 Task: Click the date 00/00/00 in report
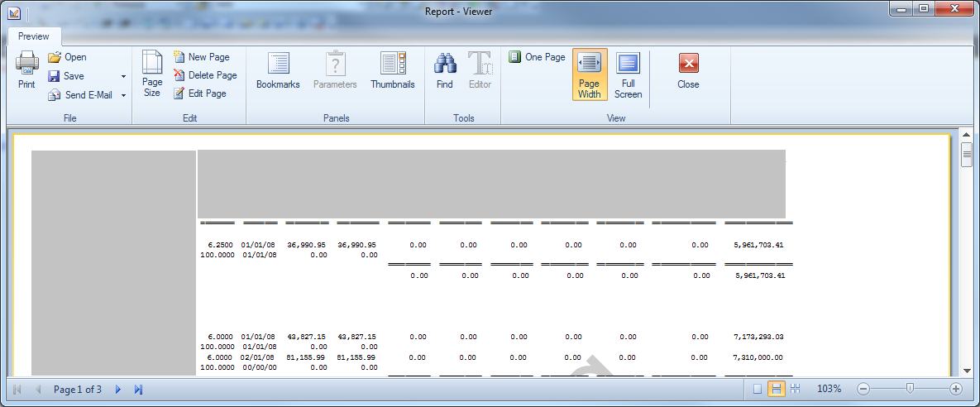[260, 367]
